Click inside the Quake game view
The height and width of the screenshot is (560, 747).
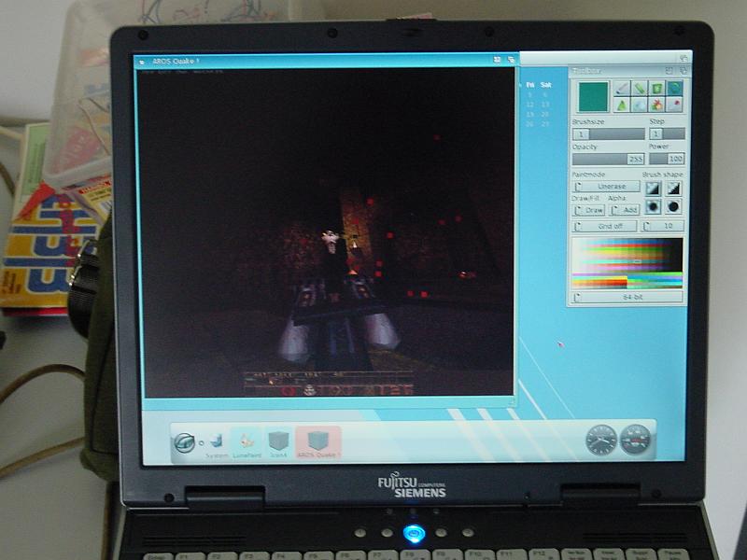[x=326, y=232]
